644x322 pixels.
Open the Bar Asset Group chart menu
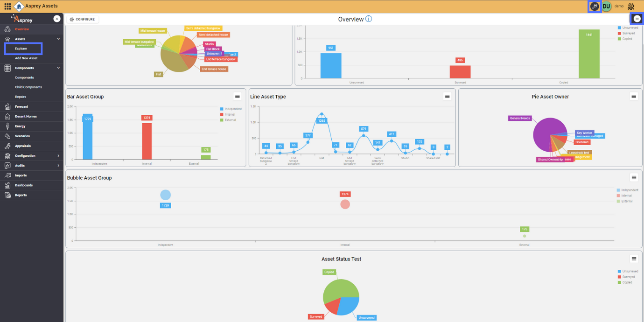point(238,96)
